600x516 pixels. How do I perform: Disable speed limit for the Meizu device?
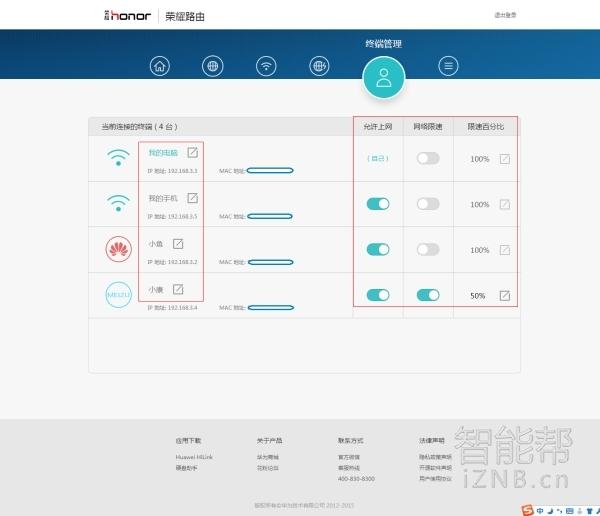[428, 295]
